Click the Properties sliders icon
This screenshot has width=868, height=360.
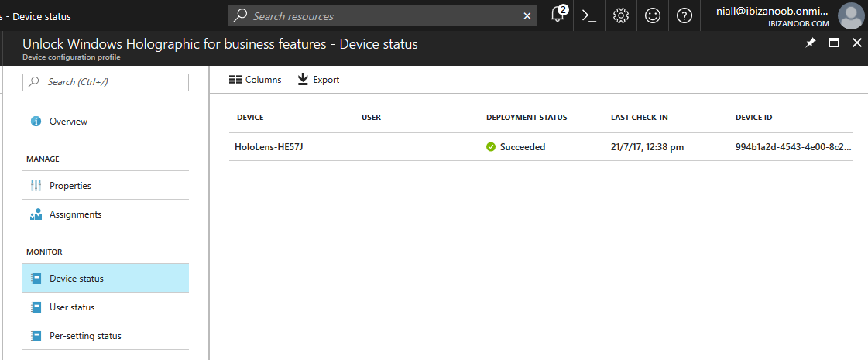(x=36, y=186)
